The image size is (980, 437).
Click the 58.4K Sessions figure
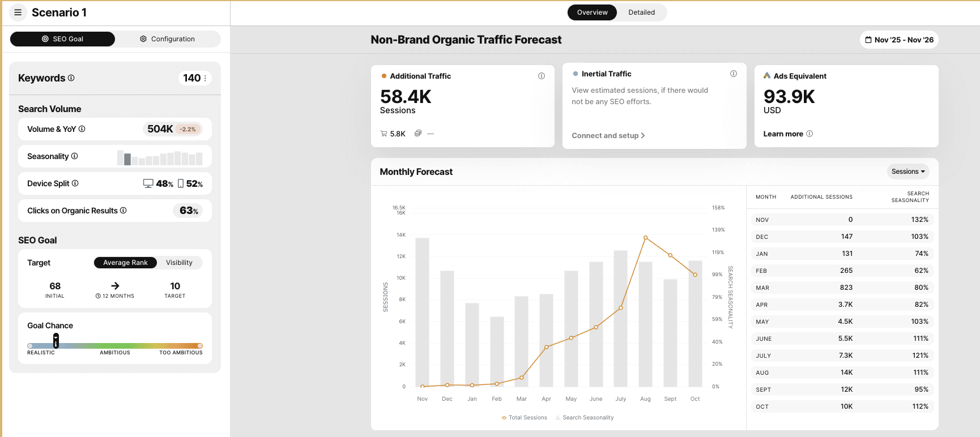pyautogui.click(x=406, y=97)
